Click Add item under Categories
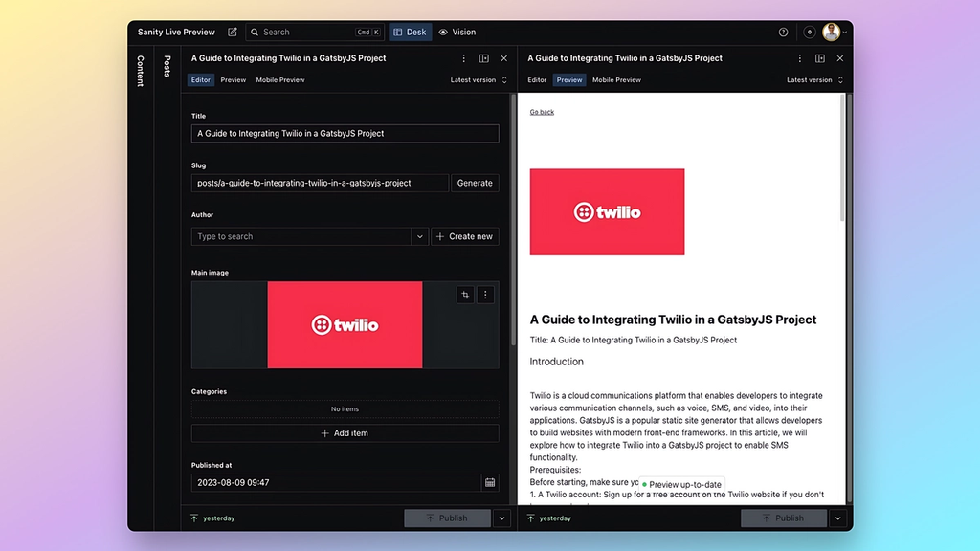The image size is (980, 551). [x=345, y=433]
